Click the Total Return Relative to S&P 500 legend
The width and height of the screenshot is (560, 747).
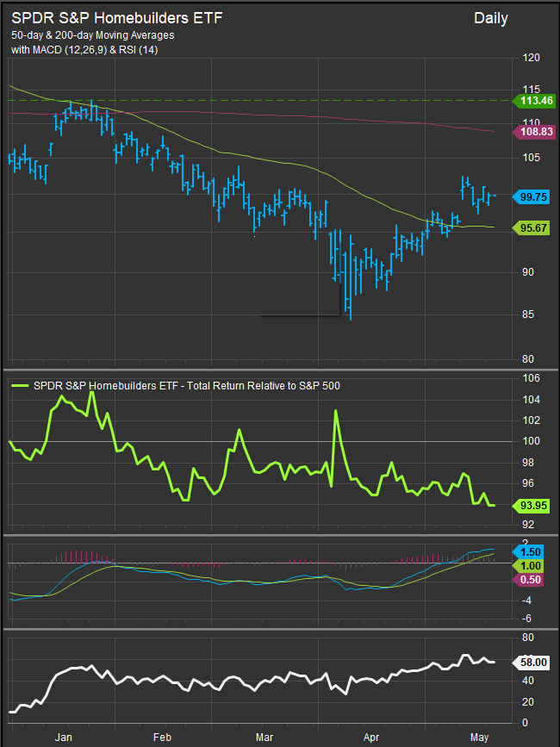[x=187, y=386]
